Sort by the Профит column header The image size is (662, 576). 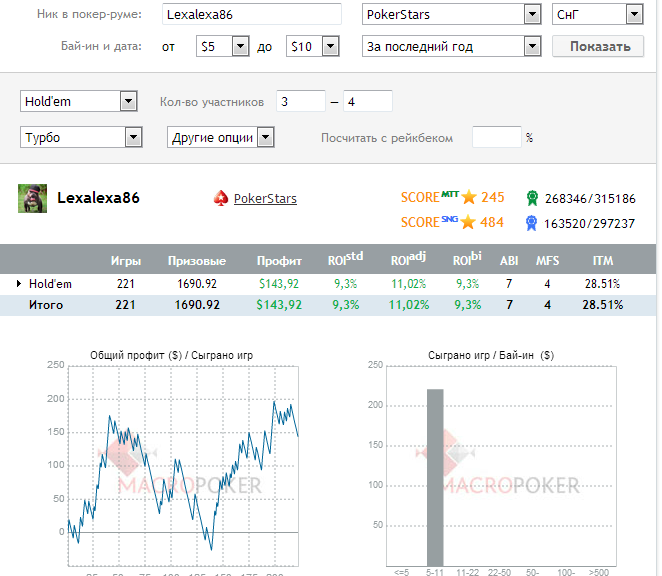coord(279,261)
